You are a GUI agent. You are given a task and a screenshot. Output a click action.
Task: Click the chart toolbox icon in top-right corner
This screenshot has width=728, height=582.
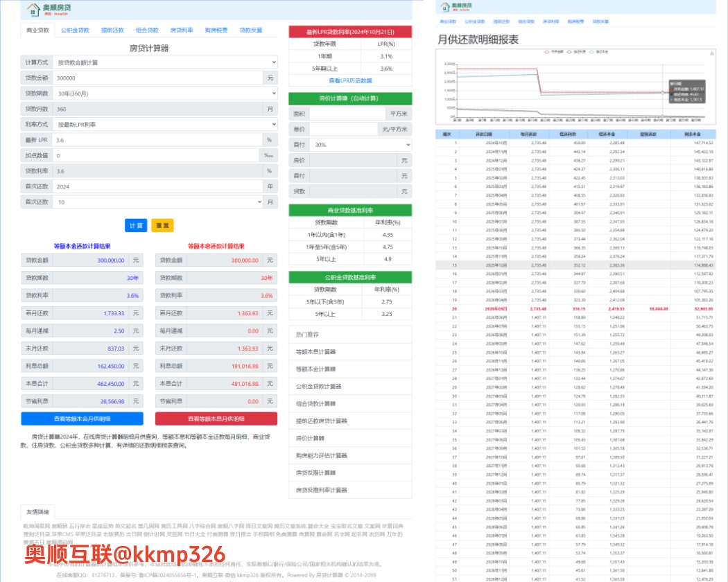pyautogui.click(x=712, y=52)
